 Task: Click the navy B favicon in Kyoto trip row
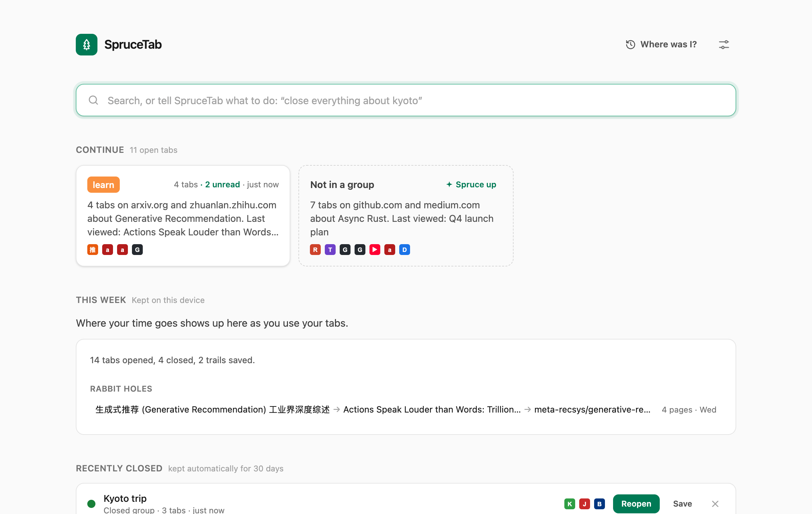click(600, 504)
